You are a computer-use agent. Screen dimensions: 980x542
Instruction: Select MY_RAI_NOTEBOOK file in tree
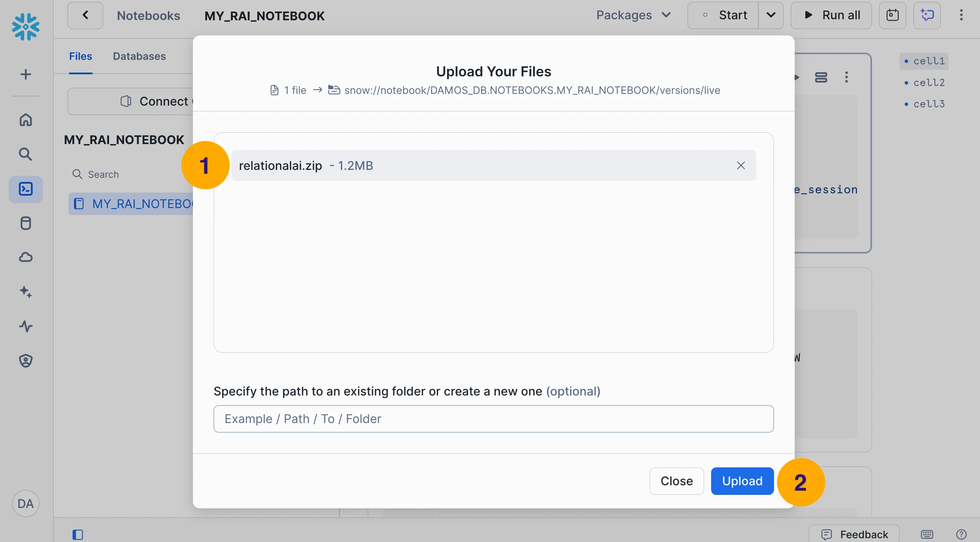coord(131,204)
